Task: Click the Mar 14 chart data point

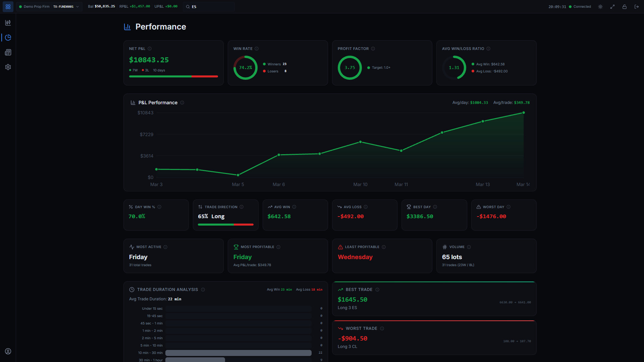Action: tap(524, 113)
